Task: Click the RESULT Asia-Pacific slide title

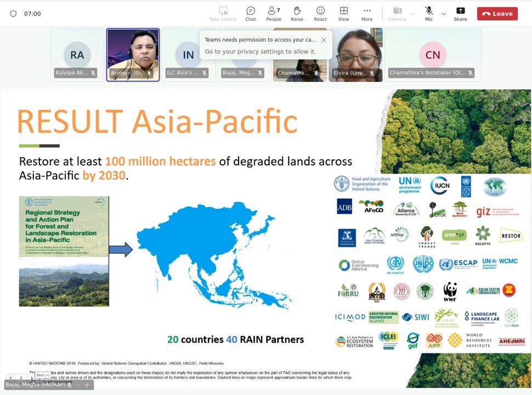Action: coord(157,121)
